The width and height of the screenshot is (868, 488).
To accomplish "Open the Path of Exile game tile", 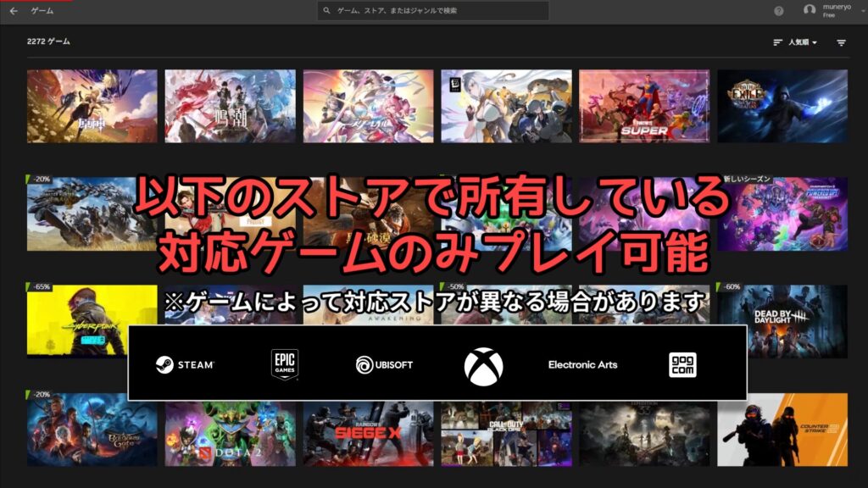I will (x=782, y=106).
